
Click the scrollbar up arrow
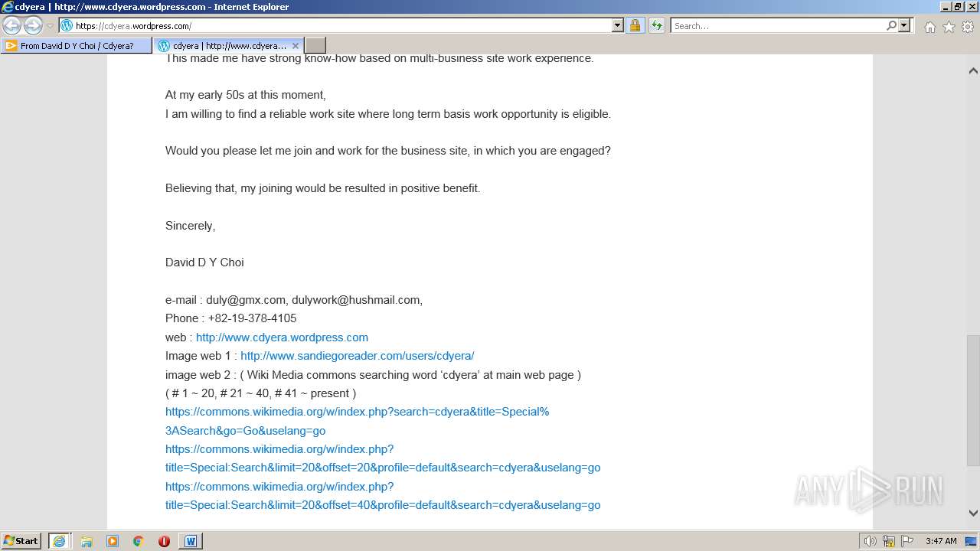[973, 70]
